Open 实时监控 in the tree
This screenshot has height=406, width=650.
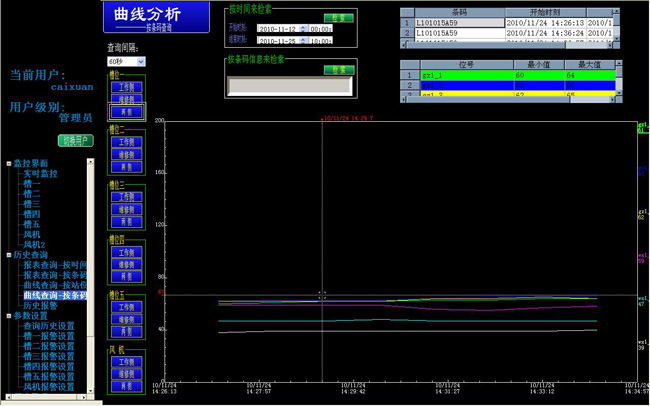click(x=40, y=174)
